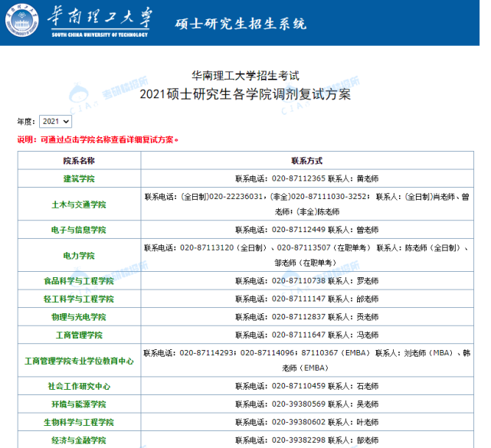Click the contact text 020-87112449 曾老师
The width and height of the screenshot is (491, 448).
[307, 230]
